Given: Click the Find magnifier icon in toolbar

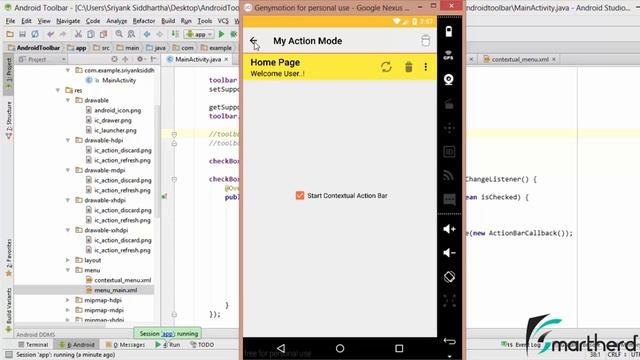Looking at the screenshot, I should 119,34.
